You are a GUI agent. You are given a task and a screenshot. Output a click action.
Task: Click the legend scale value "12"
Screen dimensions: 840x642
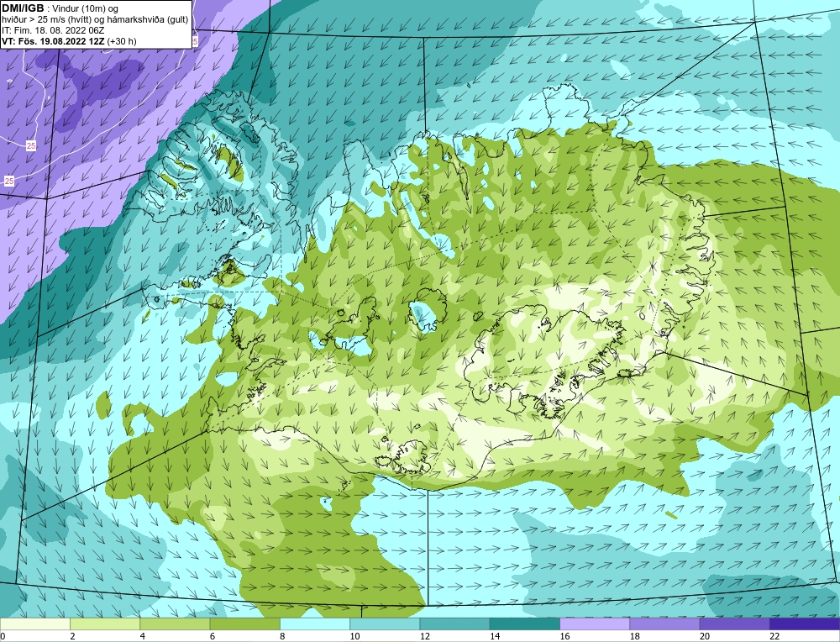click(x=425, y=636)
